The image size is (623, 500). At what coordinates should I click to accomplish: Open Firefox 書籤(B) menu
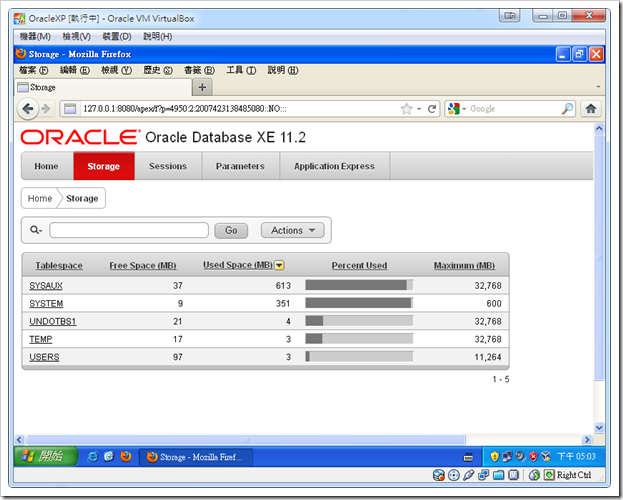click(x=199, y=70)
